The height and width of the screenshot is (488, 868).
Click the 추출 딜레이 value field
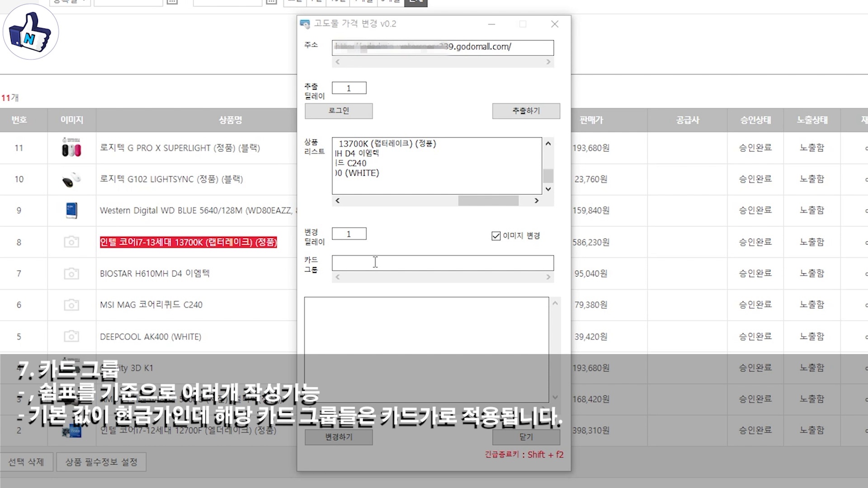tap(349, 88)
